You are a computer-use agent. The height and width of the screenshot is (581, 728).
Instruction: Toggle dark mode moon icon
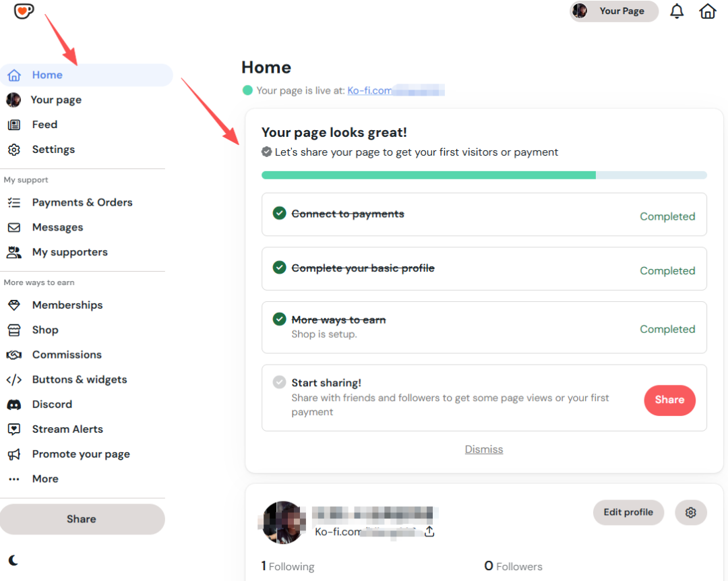point(13,560)
